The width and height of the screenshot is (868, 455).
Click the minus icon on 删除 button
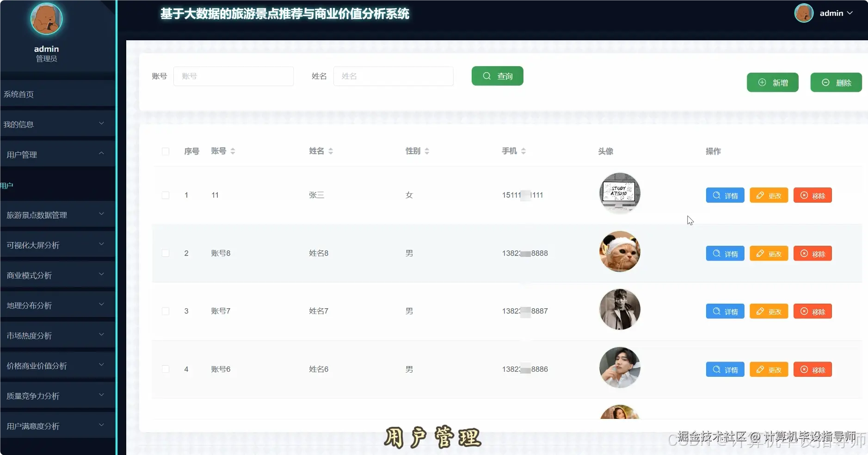[x=826, y=82]
